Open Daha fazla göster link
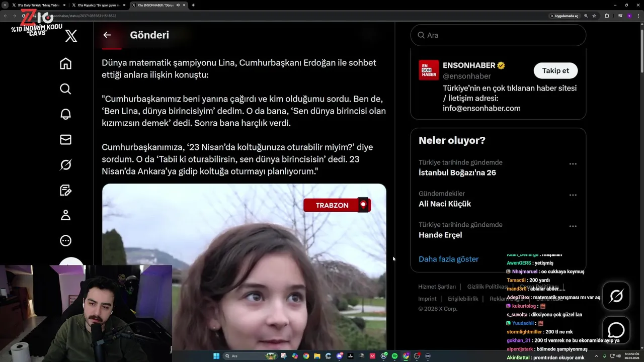Screen dimensions: 644x362 tap(448, 259)
